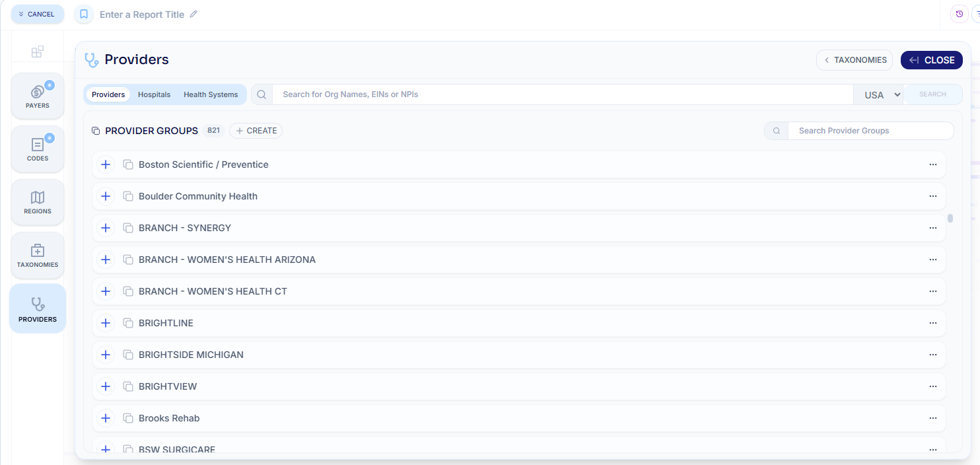Open more options for BRANCH - SYNERGY
980x465 pixels.
point(933,228)
